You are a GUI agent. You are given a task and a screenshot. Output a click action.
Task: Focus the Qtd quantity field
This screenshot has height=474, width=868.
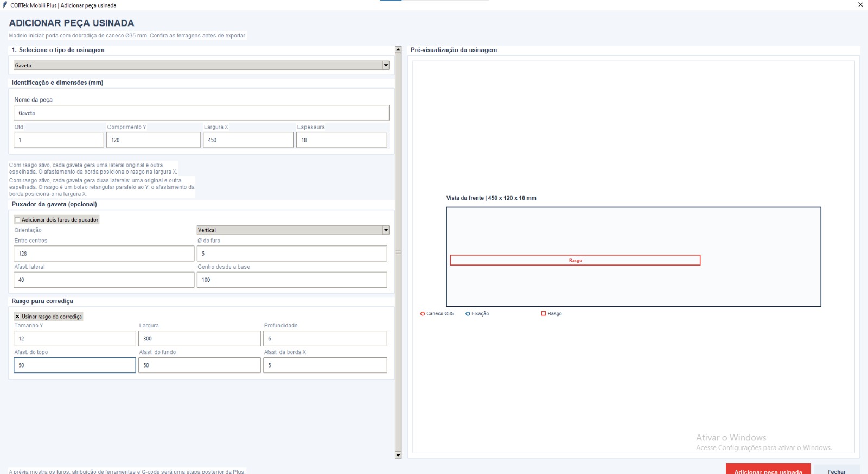(x=59, y=140)
